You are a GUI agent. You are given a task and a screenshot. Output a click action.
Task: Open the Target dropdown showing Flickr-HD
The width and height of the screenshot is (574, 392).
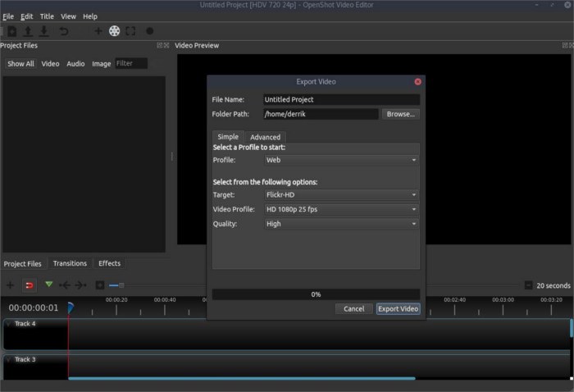click(342, 194)
